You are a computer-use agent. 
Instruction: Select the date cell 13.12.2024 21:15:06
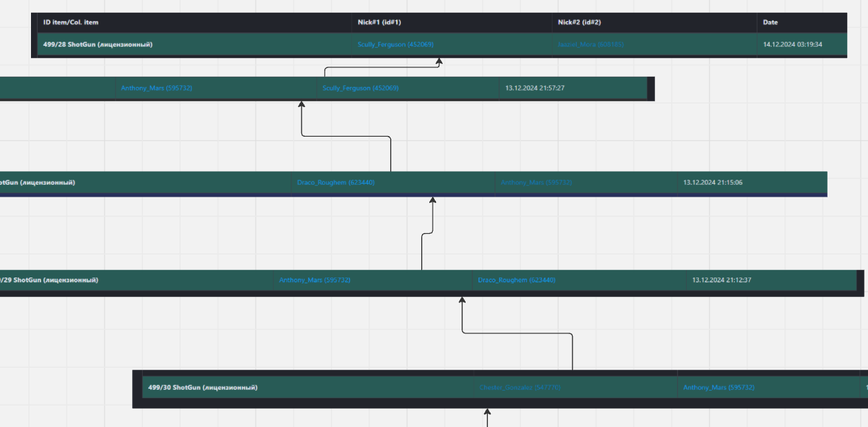[713, 183]
